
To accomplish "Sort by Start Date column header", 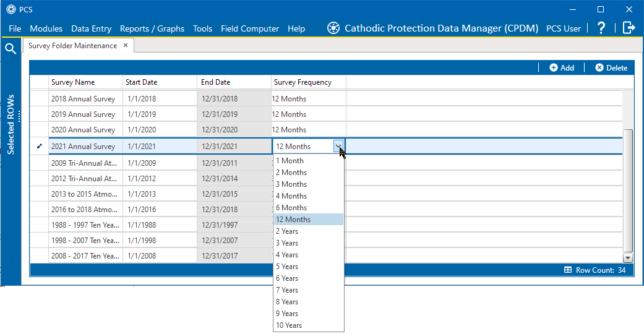I will (160, 82).
